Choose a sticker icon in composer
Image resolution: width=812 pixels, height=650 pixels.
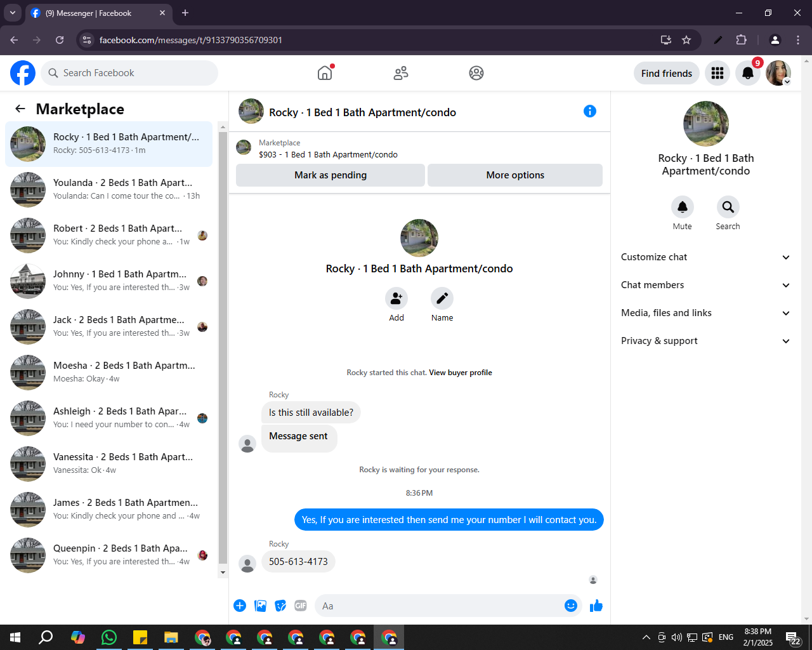(x=280, y=606)
